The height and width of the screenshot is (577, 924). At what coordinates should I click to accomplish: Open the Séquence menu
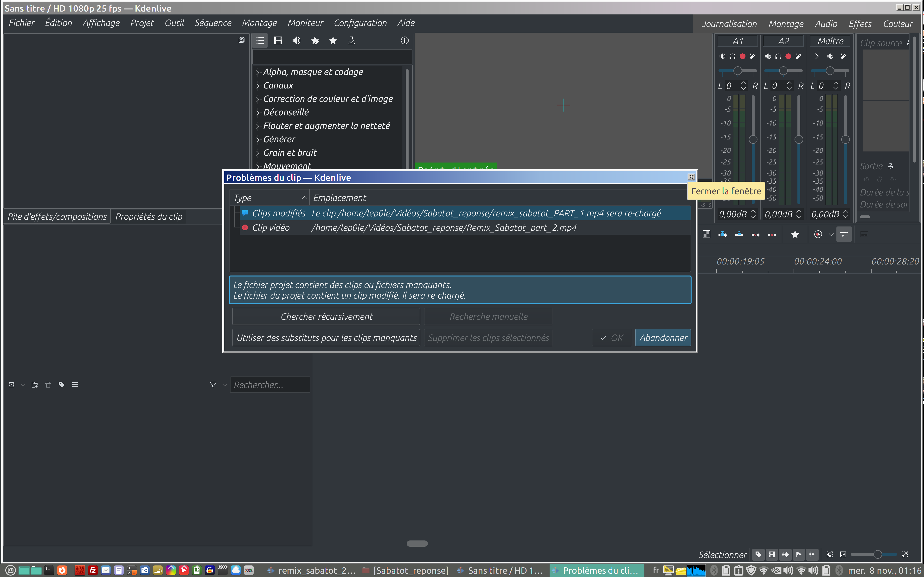(213, 23)
